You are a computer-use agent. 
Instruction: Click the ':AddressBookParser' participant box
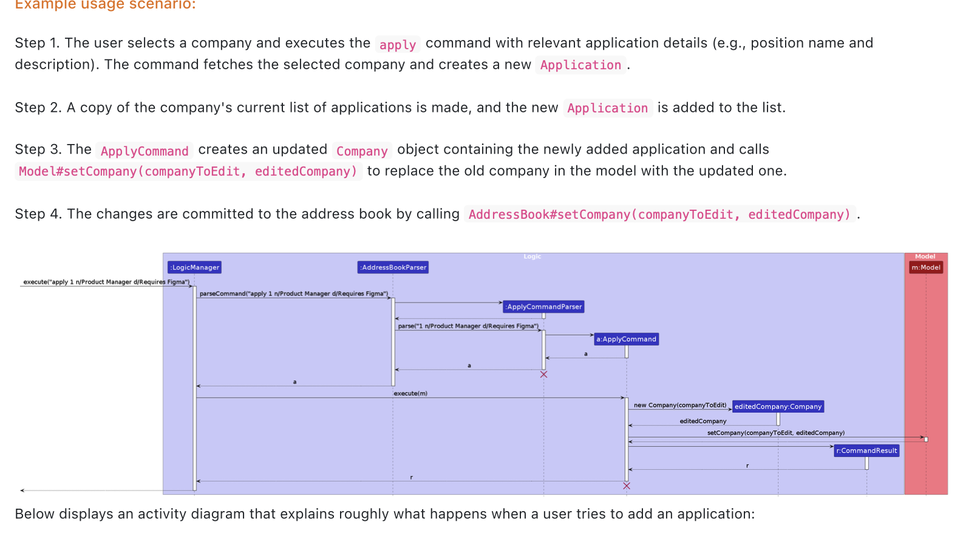tap(393, 267)
